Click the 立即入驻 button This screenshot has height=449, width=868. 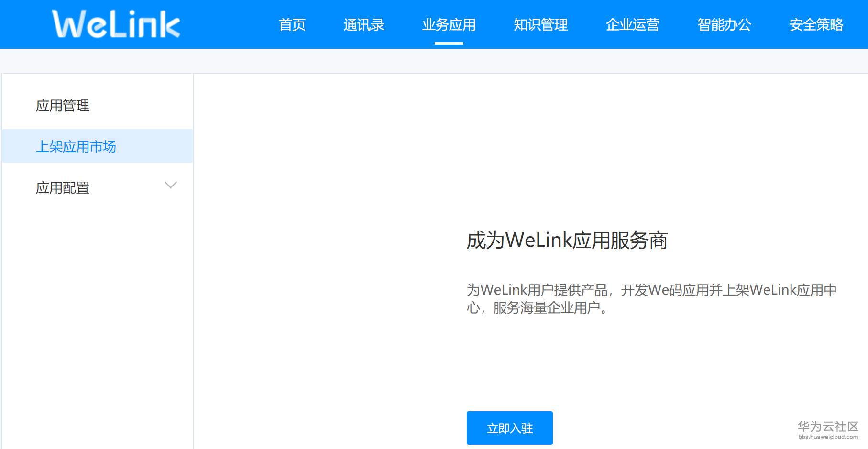tap(510, 428)
